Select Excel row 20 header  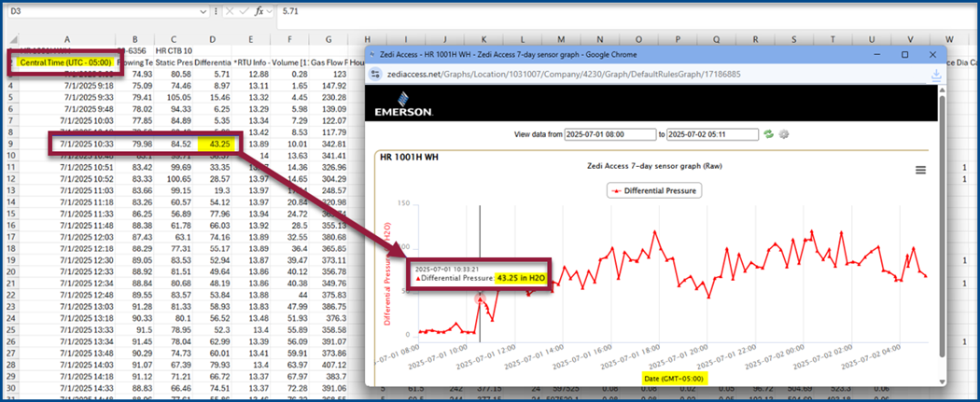click(x=10, y=271)
